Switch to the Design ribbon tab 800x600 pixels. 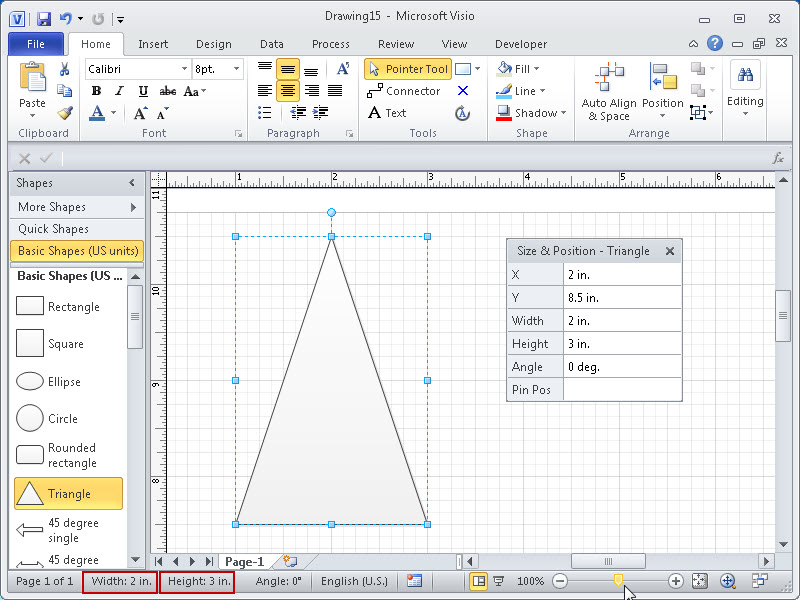point(213,44)
